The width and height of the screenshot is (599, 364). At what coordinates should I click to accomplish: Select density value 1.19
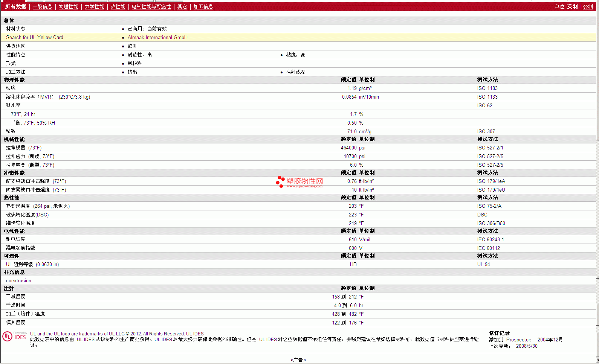pyautogui.click(x=352, y=88)
